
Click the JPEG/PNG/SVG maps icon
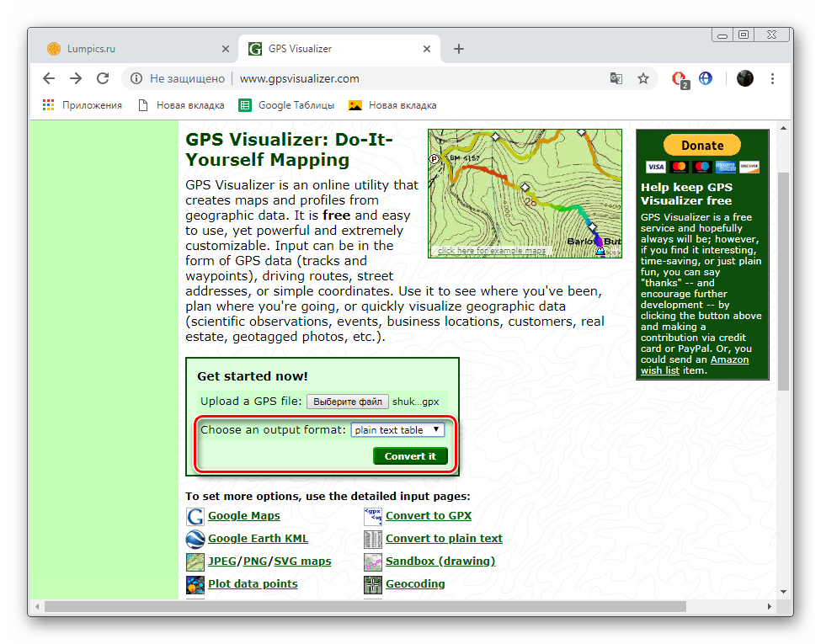tap(195, 562)
